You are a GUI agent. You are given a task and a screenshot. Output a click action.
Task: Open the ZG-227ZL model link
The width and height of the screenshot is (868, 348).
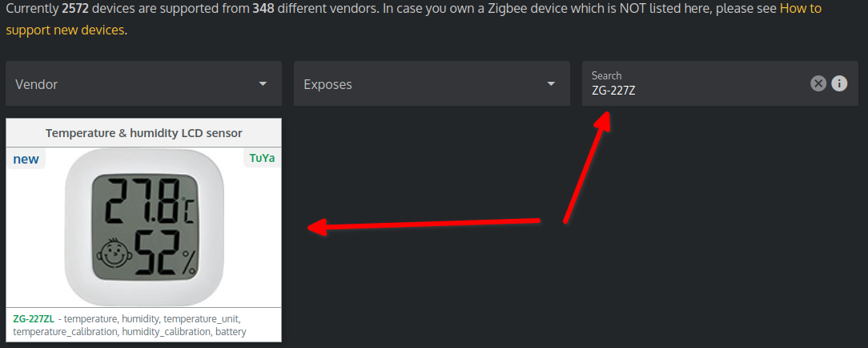coord(34,319)
